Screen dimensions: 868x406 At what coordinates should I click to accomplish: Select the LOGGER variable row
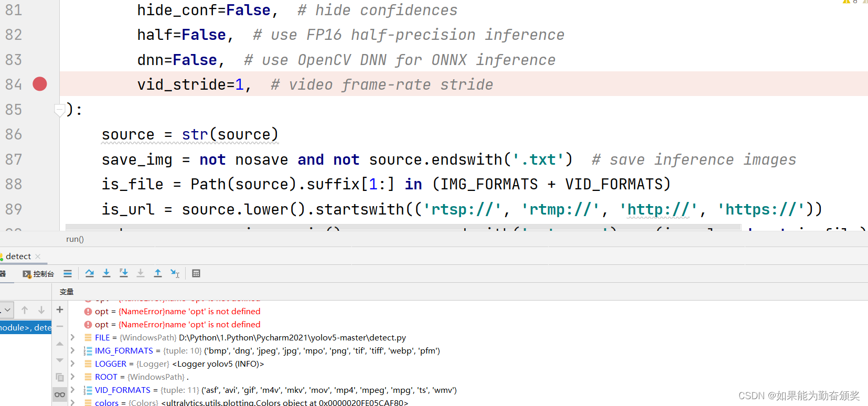pos(174,364)
